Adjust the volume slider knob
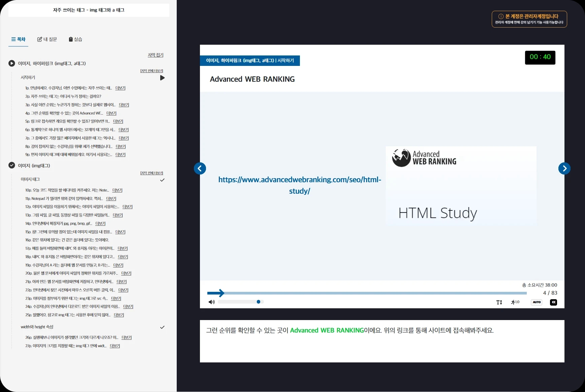The width and height of the screenshot is (585, 392). (x=259, y=302)
